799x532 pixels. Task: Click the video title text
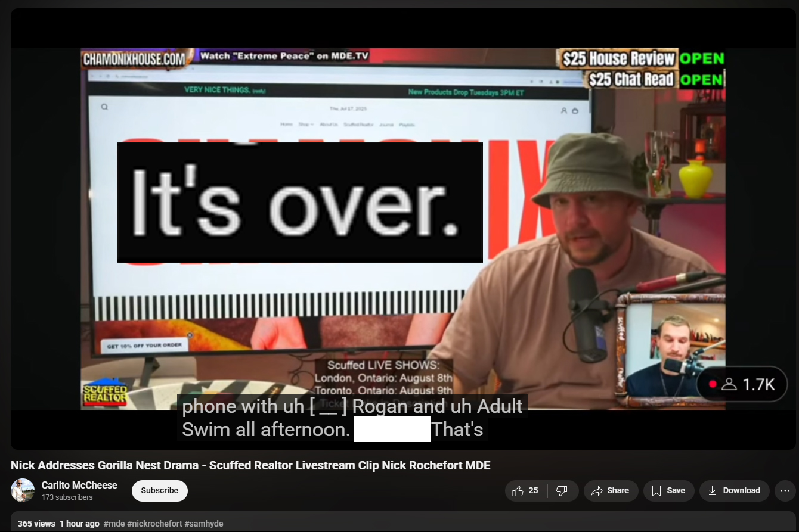tap(250, 465)
